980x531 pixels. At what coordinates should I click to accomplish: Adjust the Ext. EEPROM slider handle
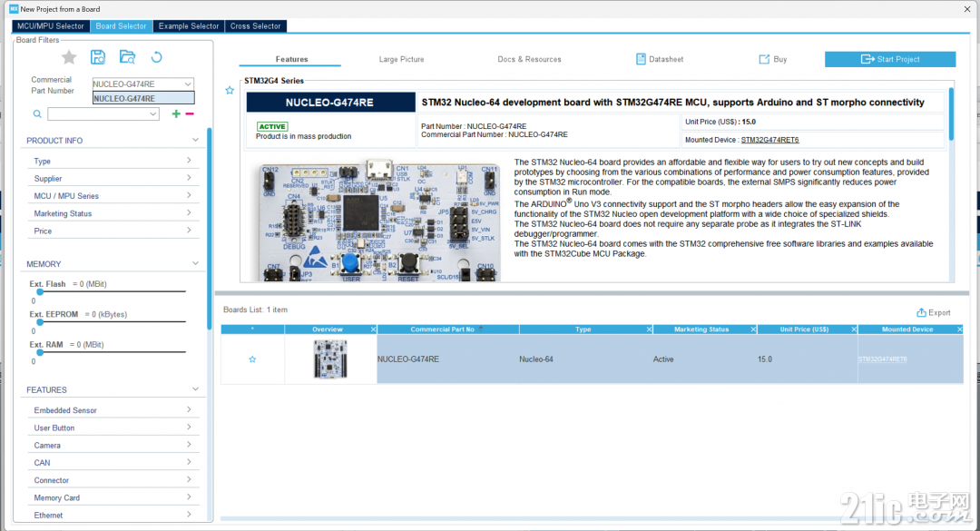[40, 321]
